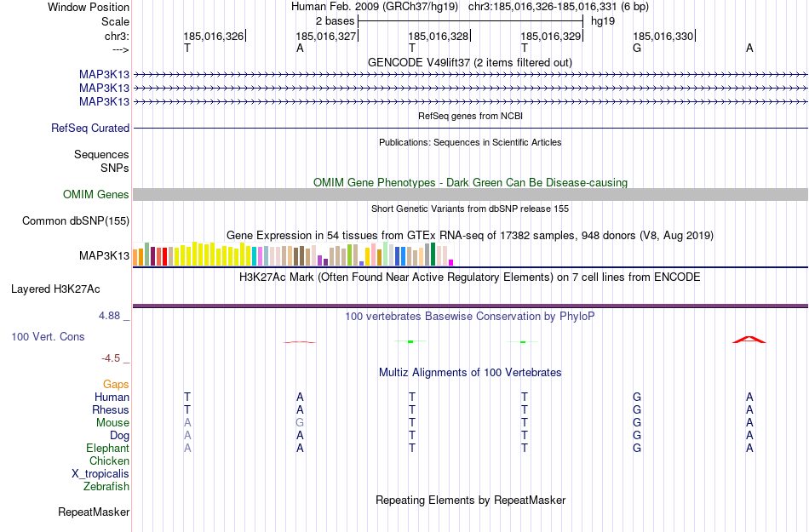
Task: Select the "Human" alignment species label
Action: [x=112, y=397]
